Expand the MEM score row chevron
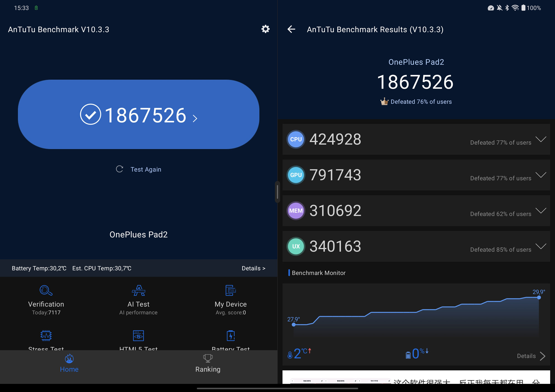The height and width of the screenshot is (392, 555). (x=541, y=211)
